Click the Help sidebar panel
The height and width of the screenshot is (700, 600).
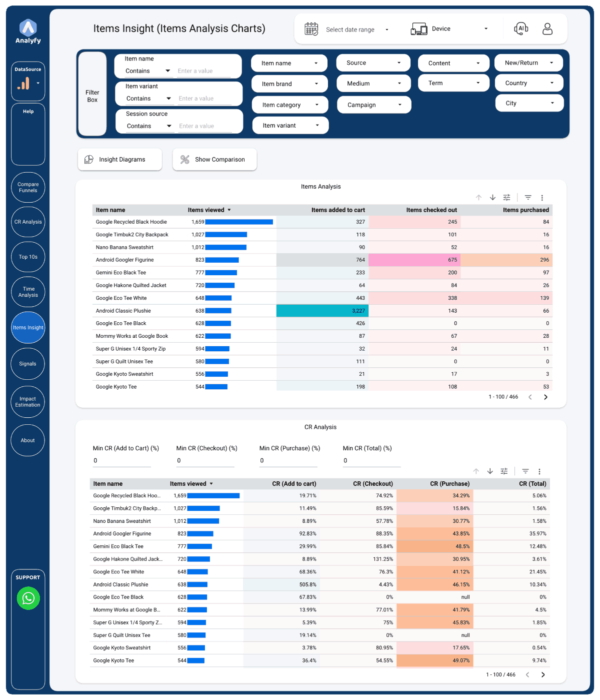(x=28, y=134)
